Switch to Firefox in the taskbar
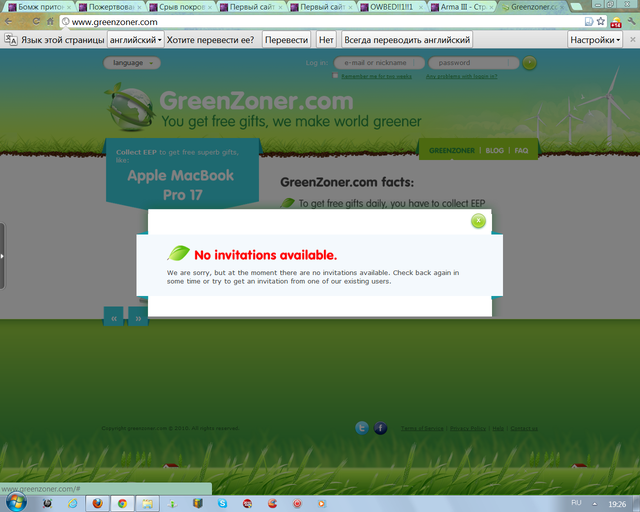 pyautogui.click(x=98, y=503)
